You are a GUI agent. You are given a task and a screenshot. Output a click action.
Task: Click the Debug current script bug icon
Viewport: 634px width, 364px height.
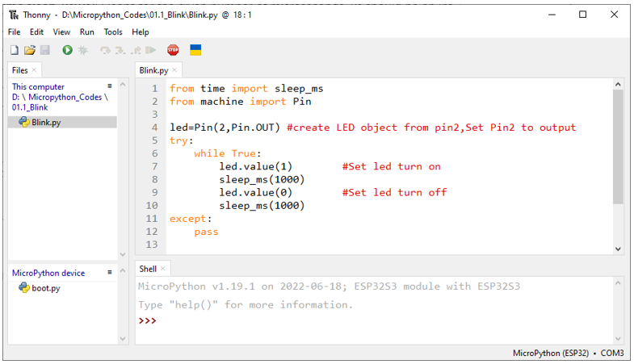[x=83, y=50]
